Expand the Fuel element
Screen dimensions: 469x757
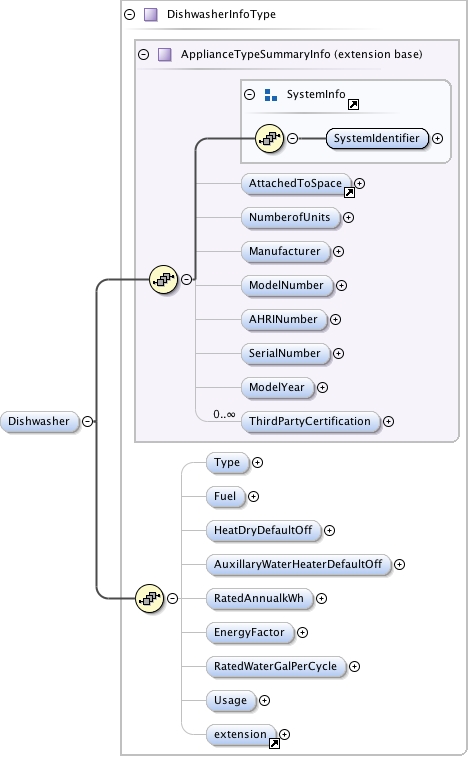coord(253,496)
